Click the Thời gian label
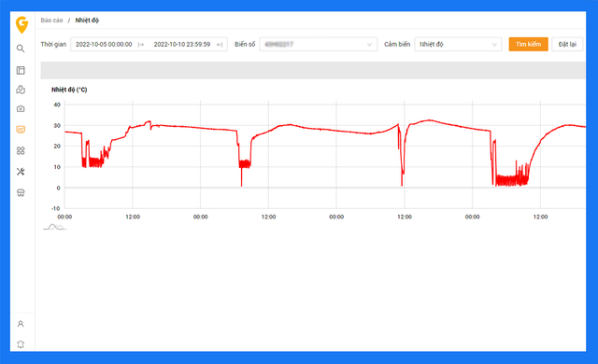The image size is (598, 364). click(53, 44)
